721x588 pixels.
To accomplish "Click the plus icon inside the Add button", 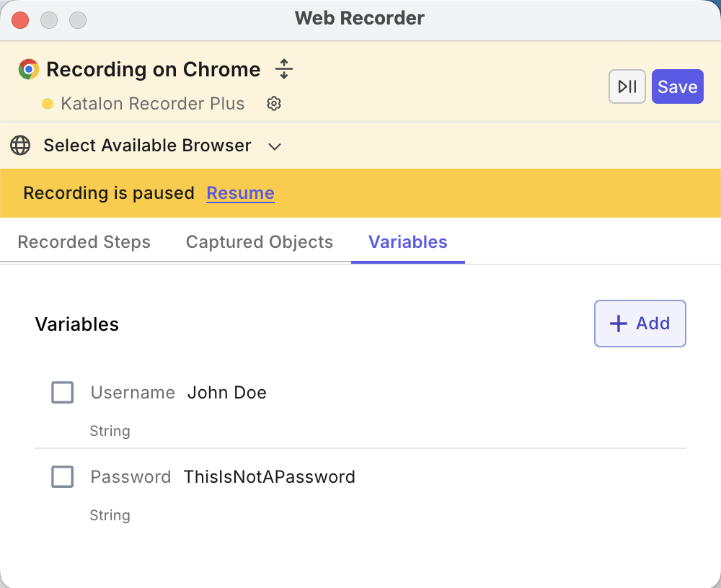I will point(619,323).
